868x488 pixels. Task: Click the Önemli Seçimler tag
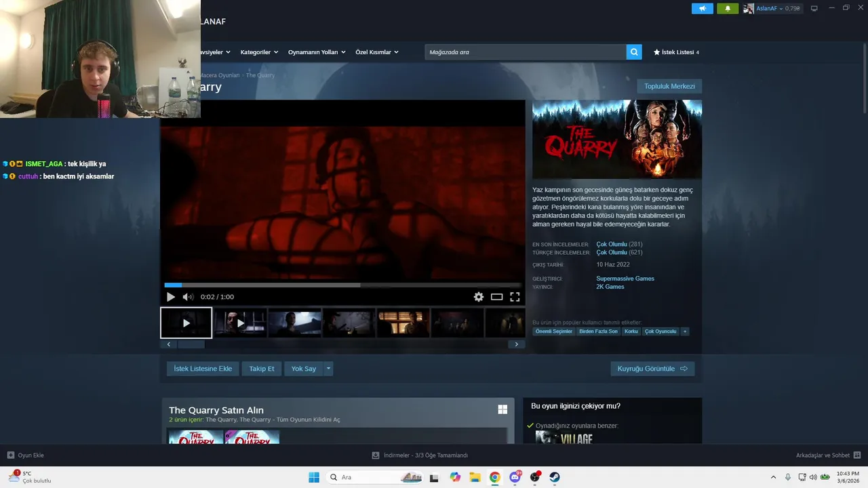[x=554, y=331]
